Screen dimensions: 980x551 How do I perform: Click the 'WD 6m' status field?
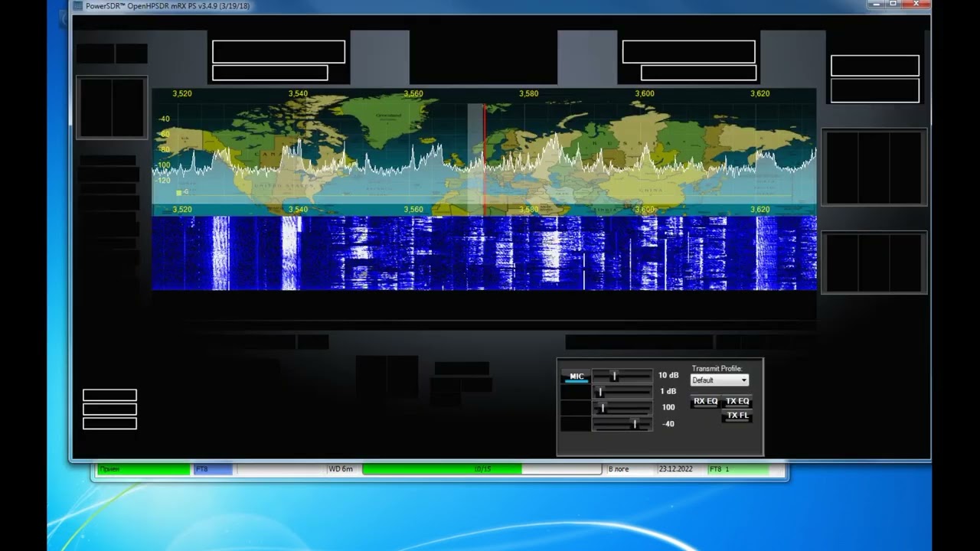pos(342,469)
